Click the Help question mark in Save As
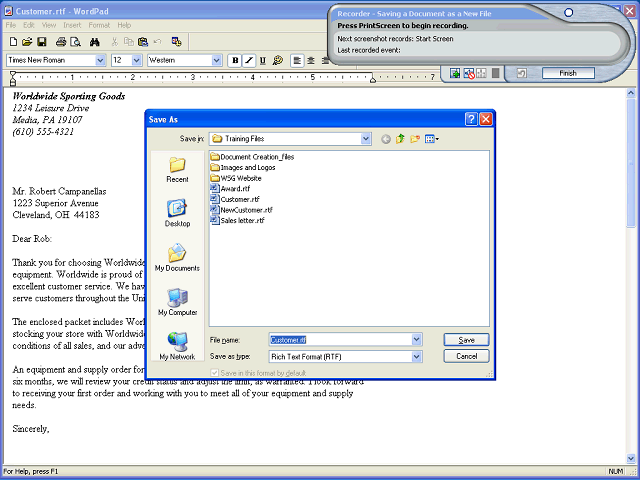The image size is (640, 480). (x=471, y=119)
